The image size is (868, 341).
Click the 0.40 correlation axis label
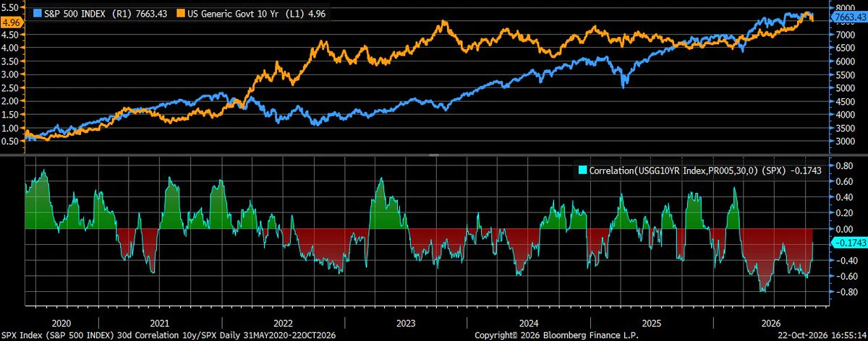[x=844, y=197]
